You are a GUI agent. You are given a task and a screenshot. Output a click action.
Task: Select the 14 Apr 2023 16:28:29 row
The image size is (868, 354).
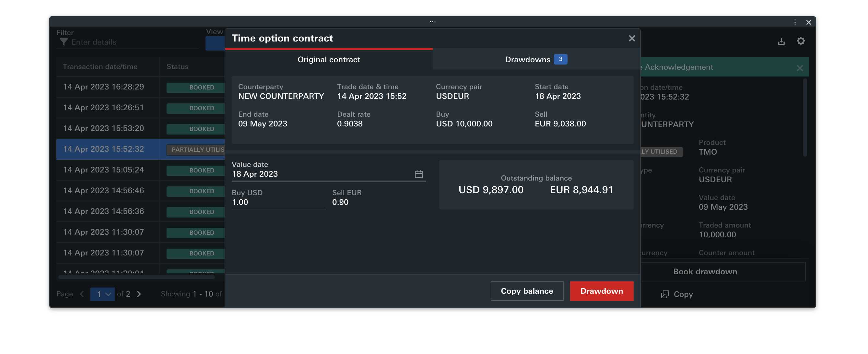[x=103, y=87]
